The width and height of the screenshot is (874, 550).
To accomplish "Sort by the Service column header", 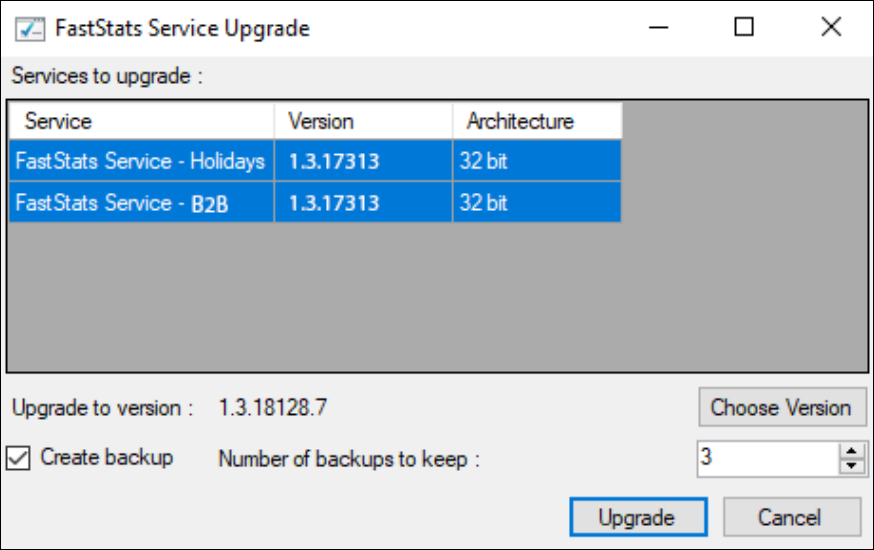I will tap(142, 121).
